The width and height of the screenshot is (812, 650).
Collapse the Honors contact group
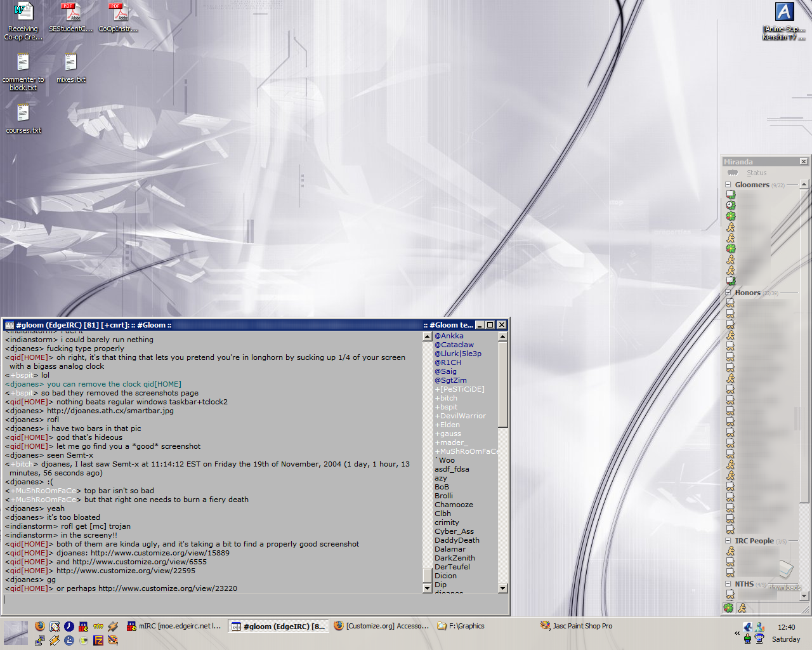(x=728, y=293)
